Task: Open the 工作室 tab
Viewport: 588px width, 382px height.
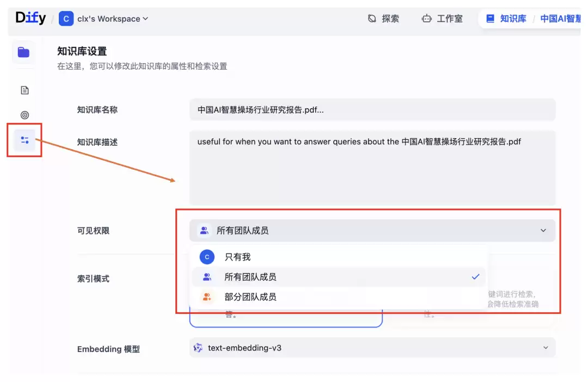Action: point(442,19)
